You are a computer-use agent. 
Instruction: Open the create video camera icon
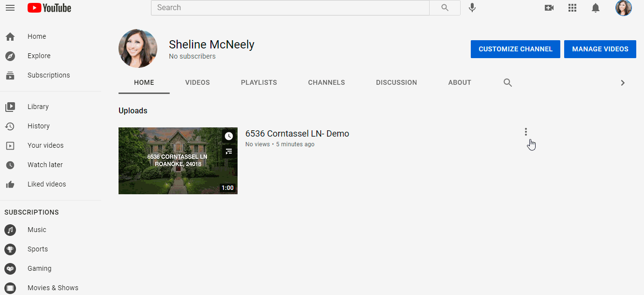(549, 8)
